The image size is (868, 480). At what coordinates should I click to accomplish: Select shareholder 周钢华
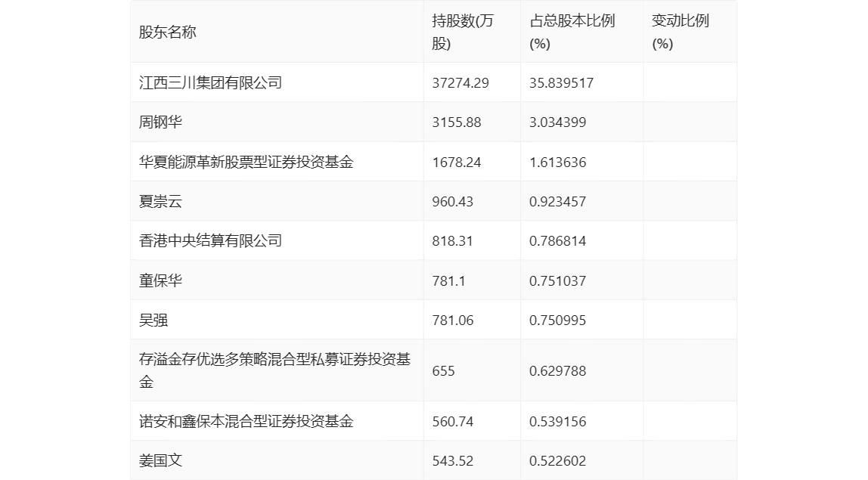coord(160,122)
